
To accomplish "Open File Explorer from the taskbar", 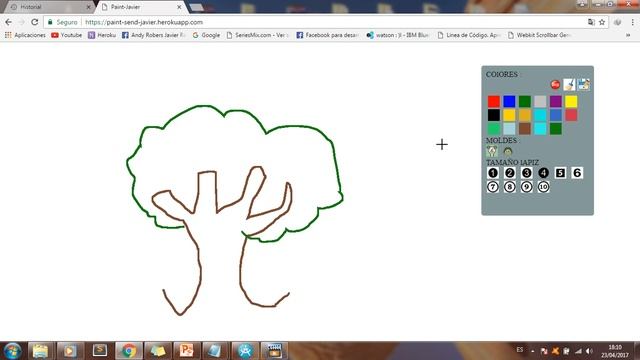I will tap(40, 351).
